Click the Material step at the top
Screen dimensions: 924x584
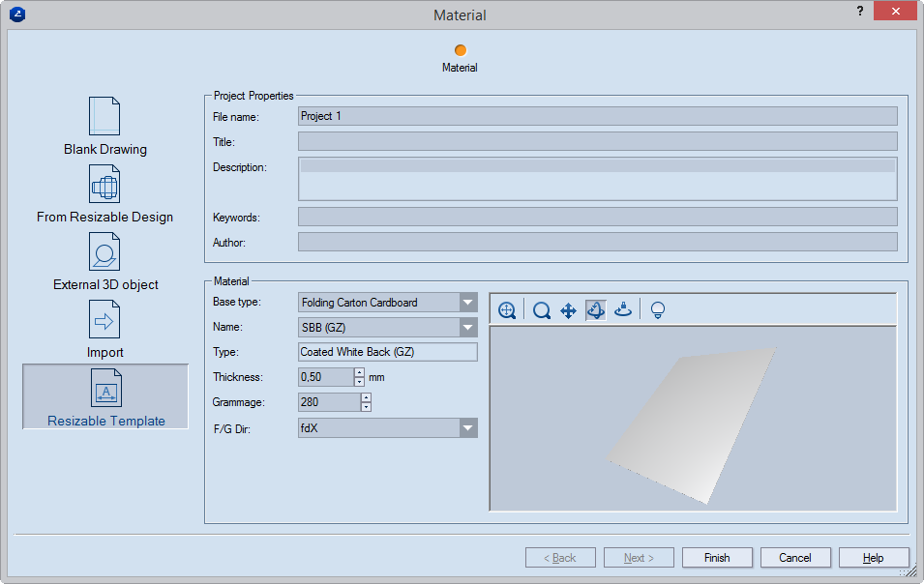[x=461, y=50]
